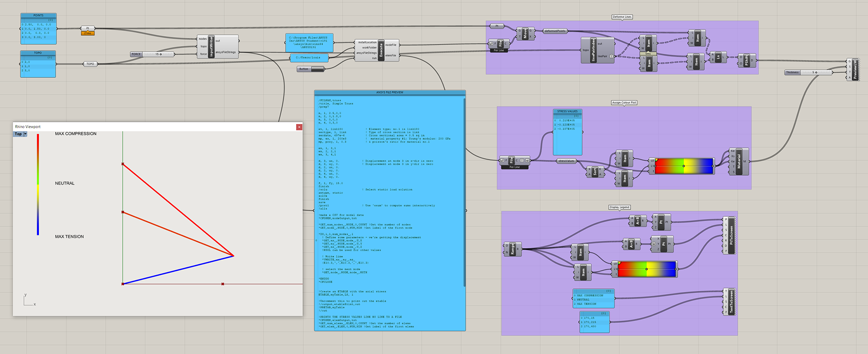The width and height of the screenshot is (868, 354).
Task: Click the MAX COMPRESSION legend text panel
Action: click(594, 298)
